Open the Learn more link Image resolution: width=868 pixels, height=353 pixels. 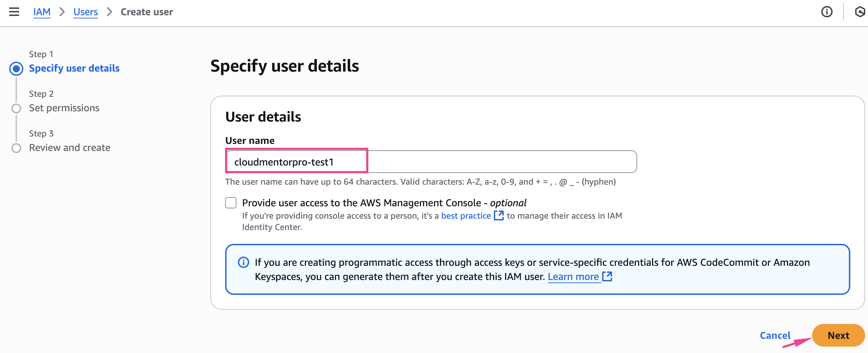(573, 276)
